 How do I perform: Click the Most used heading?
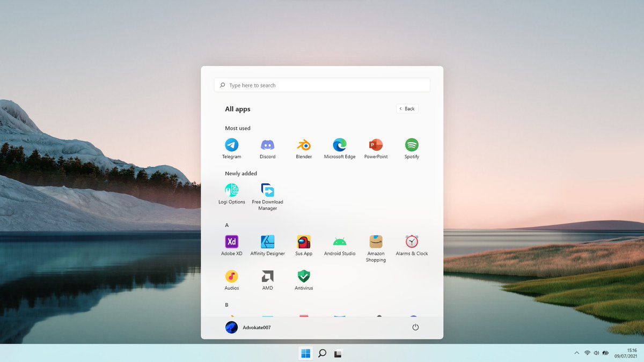coord(238,128)
